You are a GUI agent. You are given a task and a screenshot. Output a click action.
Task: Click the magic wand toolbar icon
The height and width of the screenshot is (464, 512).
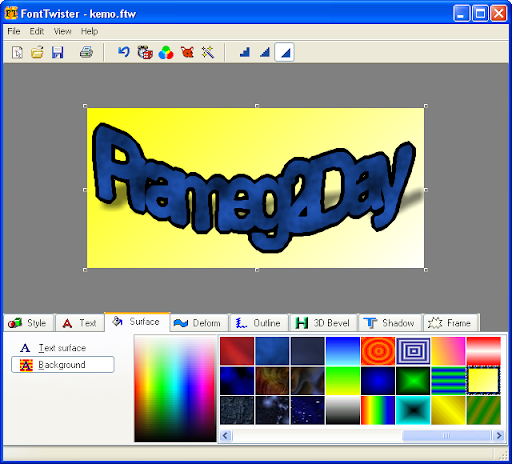point(207,52)
